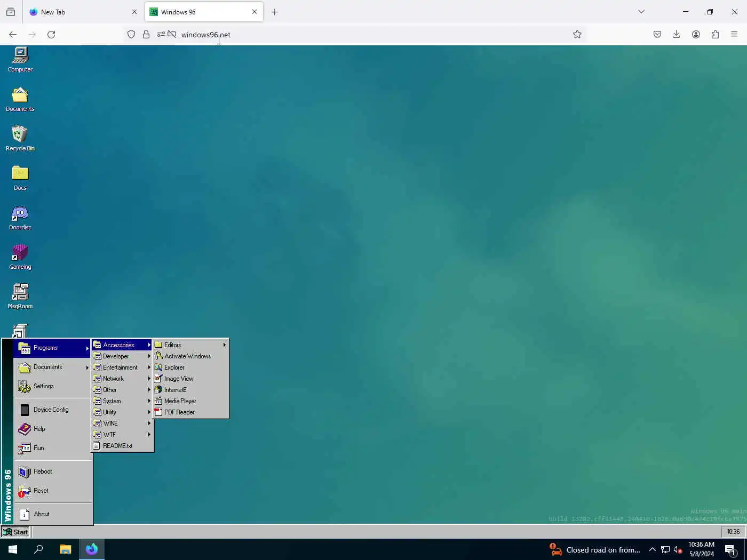Show hidden system tray icons
The width and height of the screenshot is (747, 560).
click(x=652, y=549)
